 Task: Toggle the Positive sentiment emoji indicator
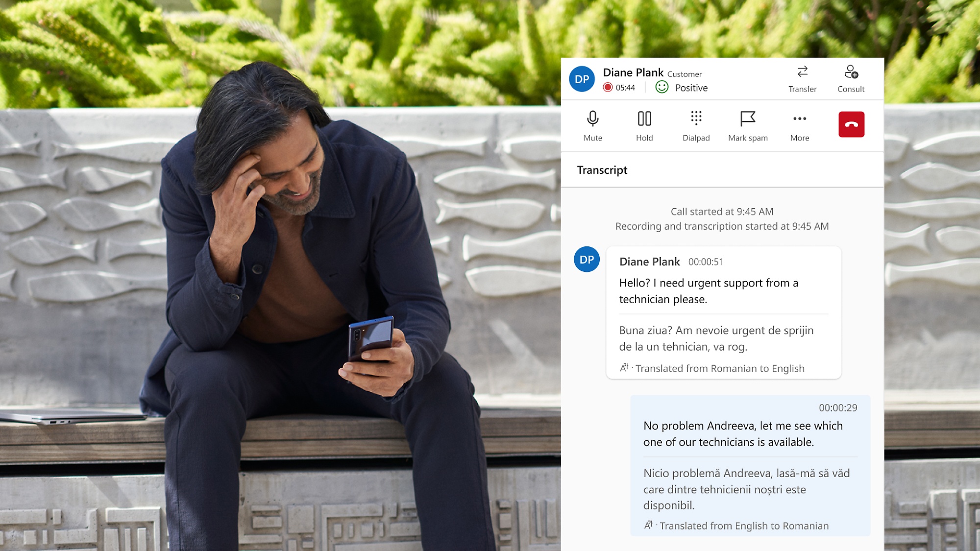click(662, 88)
